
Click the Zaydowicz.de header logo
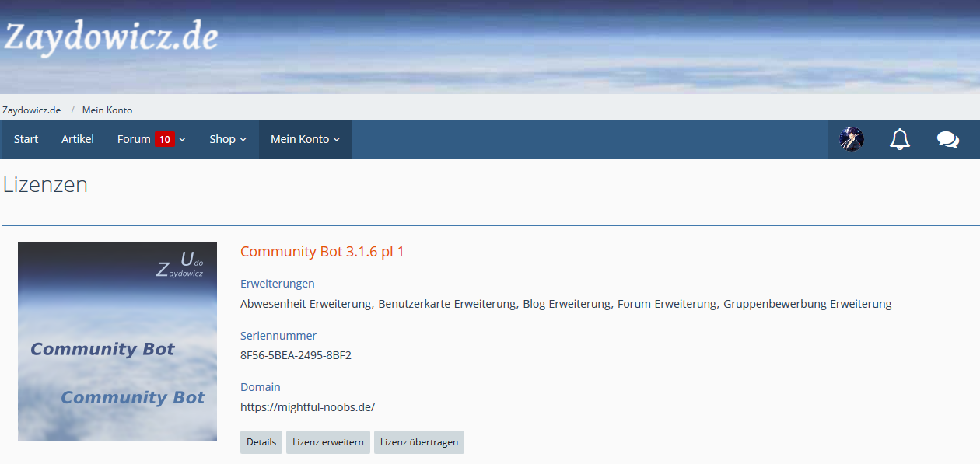111,37
